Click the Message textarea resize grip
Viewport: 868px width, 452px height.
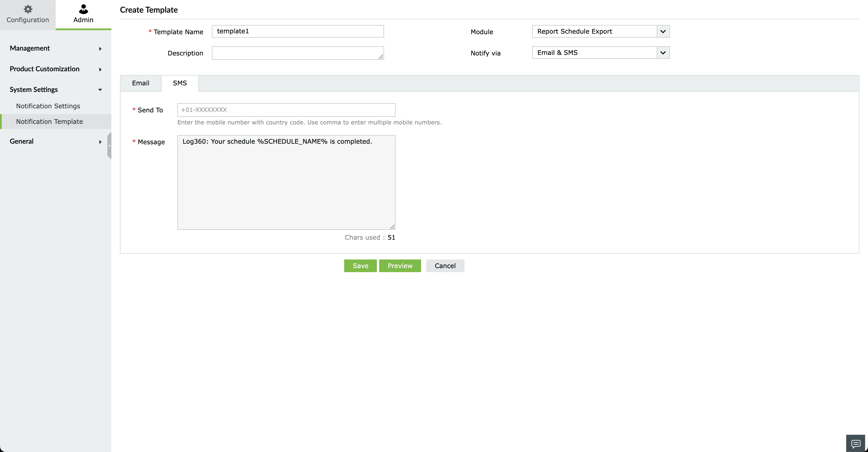point(392,227)
